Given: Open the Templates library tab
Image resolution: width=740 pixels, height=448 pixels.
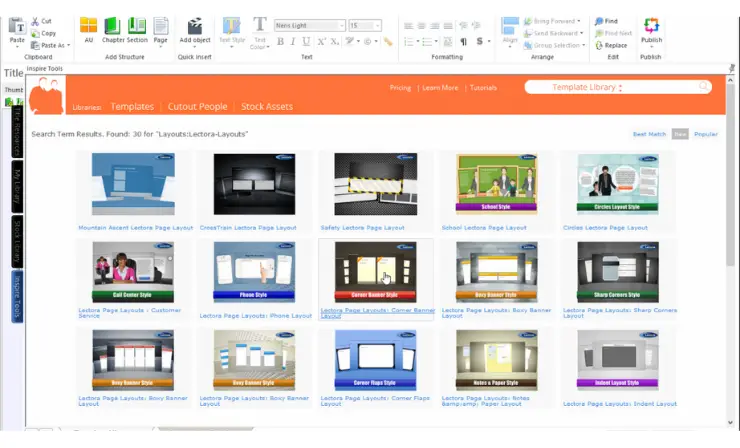Looking at the screenshot, I should [x=132, y=107].
